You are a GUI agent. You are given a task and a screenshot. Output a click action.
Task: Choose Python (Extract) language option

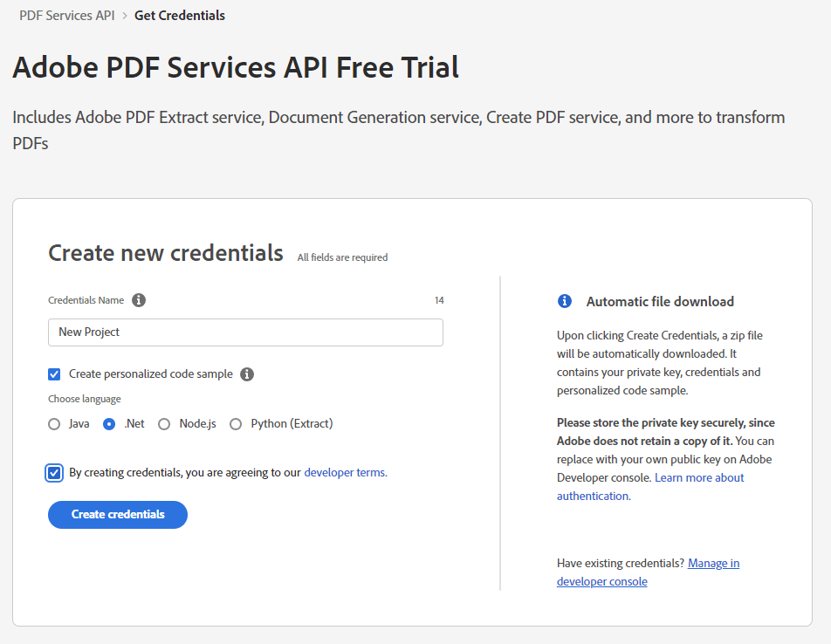click(236, 424)
